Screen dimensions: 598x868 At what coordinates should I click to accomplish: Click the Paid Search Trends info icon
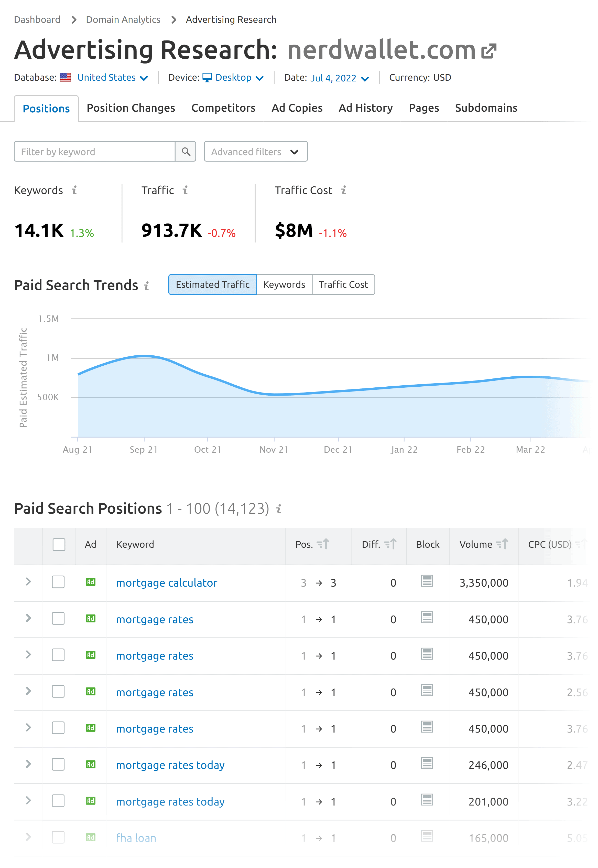147,286
